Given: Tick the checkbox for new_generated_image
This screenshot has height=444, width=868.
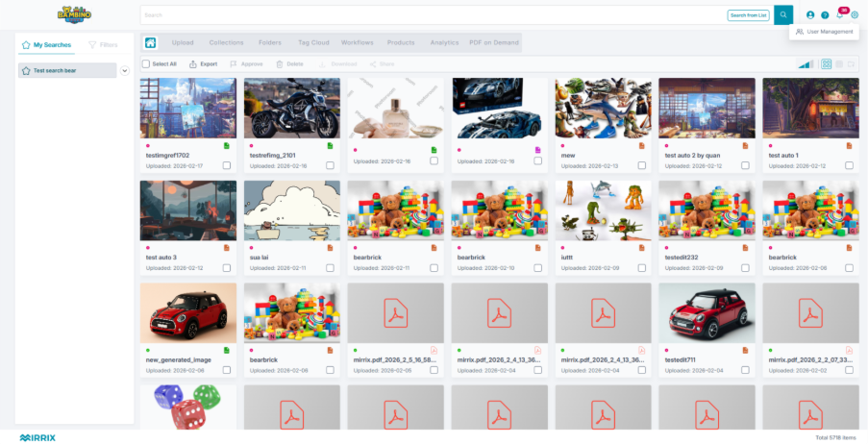Looking at the screenshot, I should (227, 370).
